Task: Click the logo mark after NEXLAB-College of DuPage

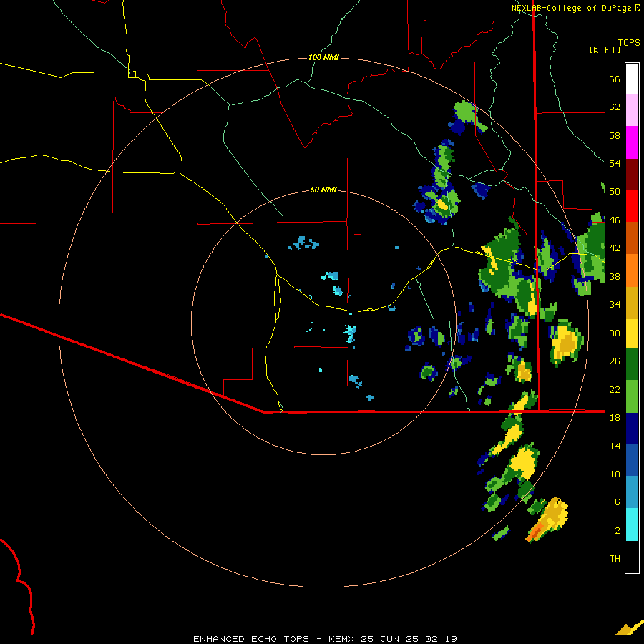Action: pyautogui.click(x=638, y=8)
